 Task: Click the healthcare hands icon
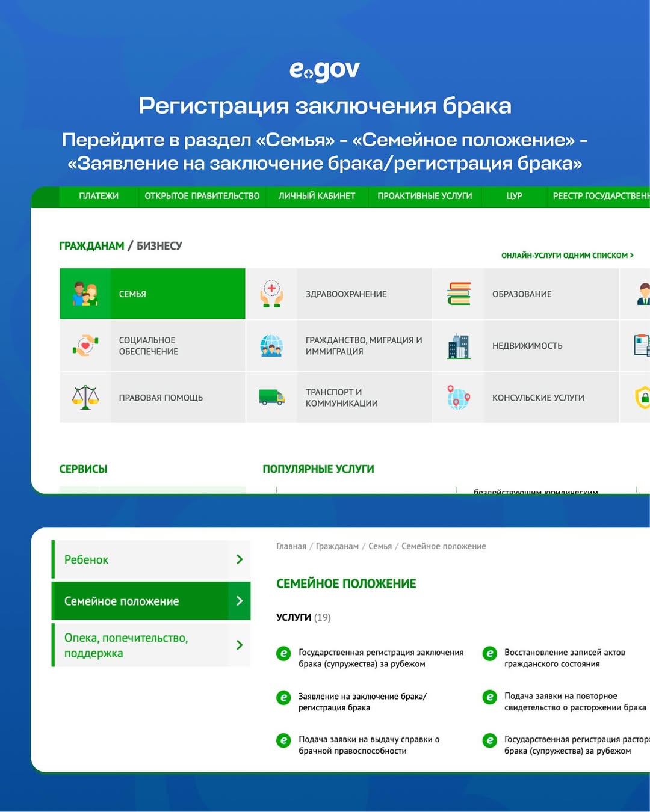tap(271, 294)
